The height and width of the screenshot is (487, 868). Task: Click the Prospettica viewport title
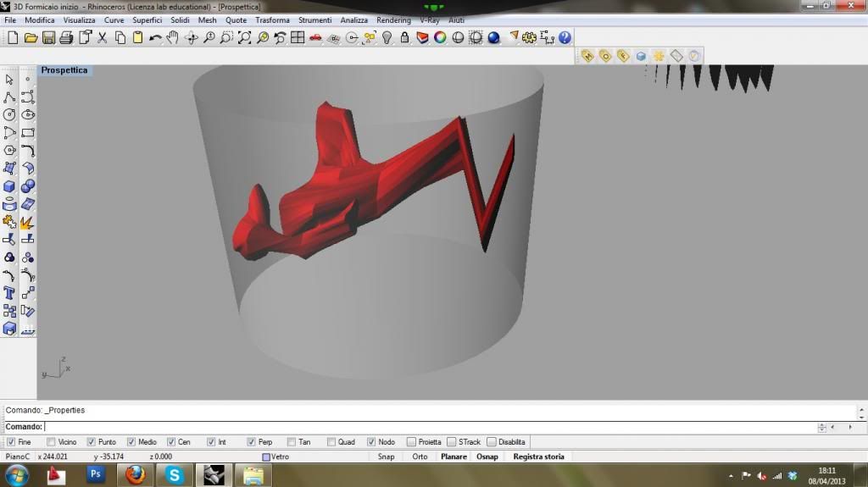(x=64, y=70)
